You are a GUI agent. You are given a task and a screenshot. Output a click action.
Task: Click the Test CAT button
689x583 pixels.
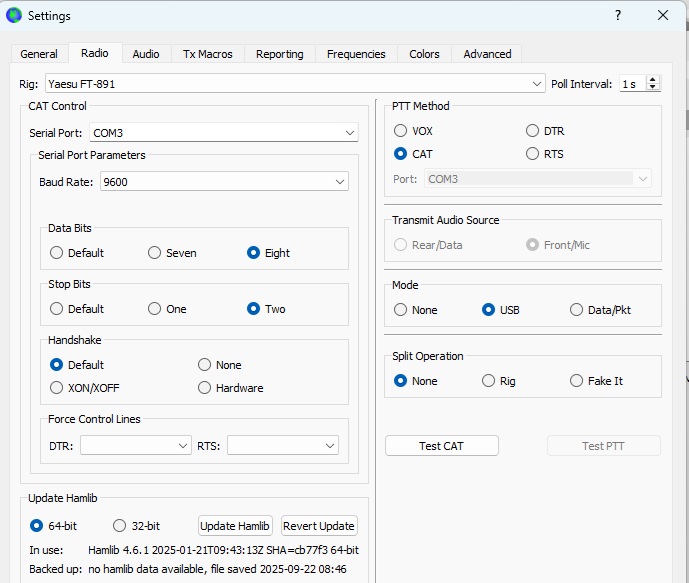441,446
